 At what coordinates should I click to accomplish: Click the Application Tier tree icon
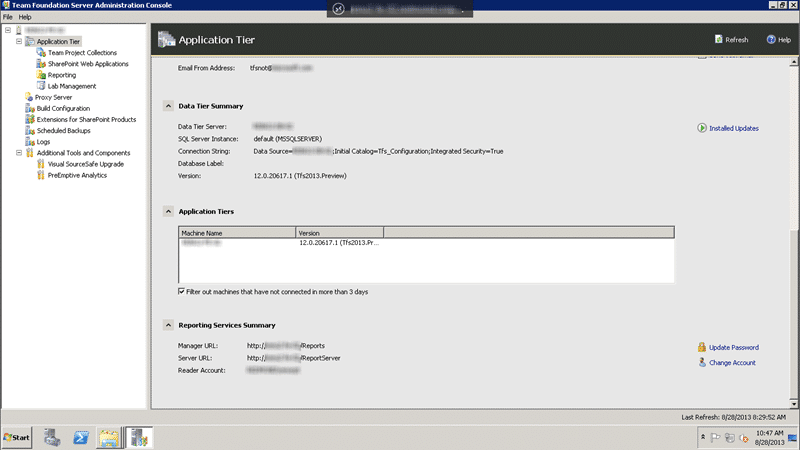(30, 41)
